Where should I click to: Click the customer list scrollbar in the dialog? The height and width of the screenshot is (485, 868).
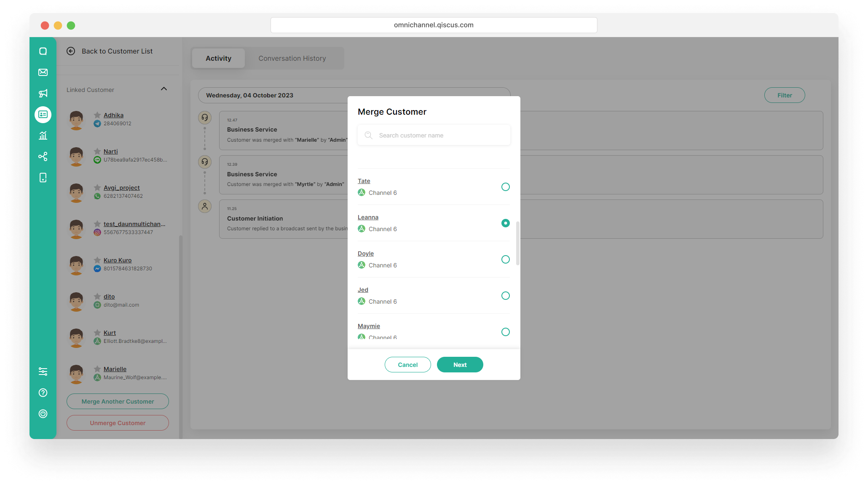(517, 243)
